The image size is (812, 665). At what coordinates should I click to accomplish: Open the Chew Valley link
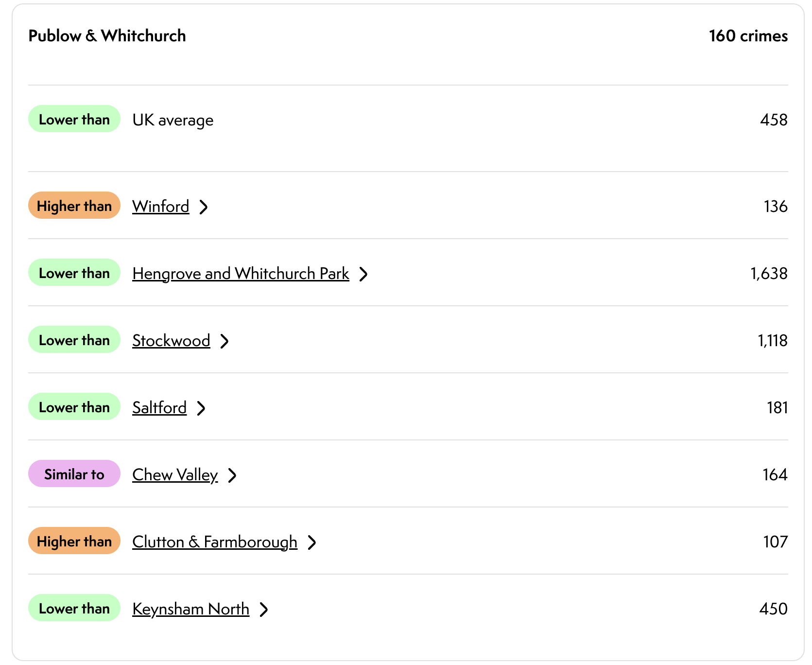coord(175,474)
